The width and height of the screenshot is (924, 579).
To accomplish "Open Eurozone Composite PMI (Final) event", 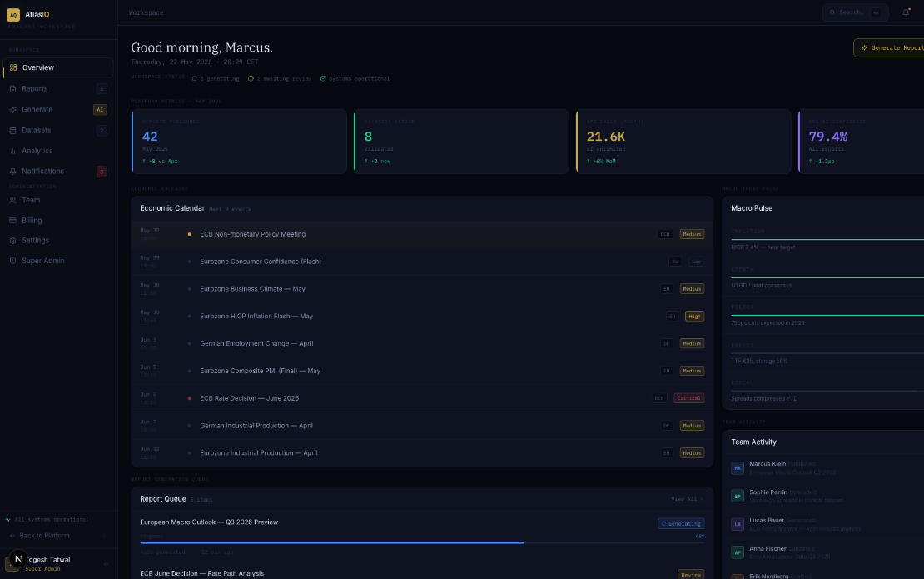I will click(422, 371).
